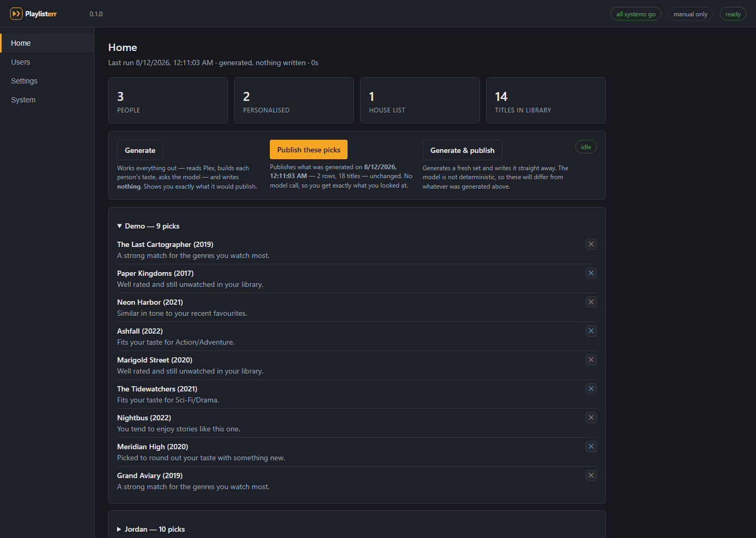Image resolution: width=756 pixels, height=538 pixels.
Task: Select the 2 Personalised stat card
Action: pyautogui.click(x=294, y=100)
